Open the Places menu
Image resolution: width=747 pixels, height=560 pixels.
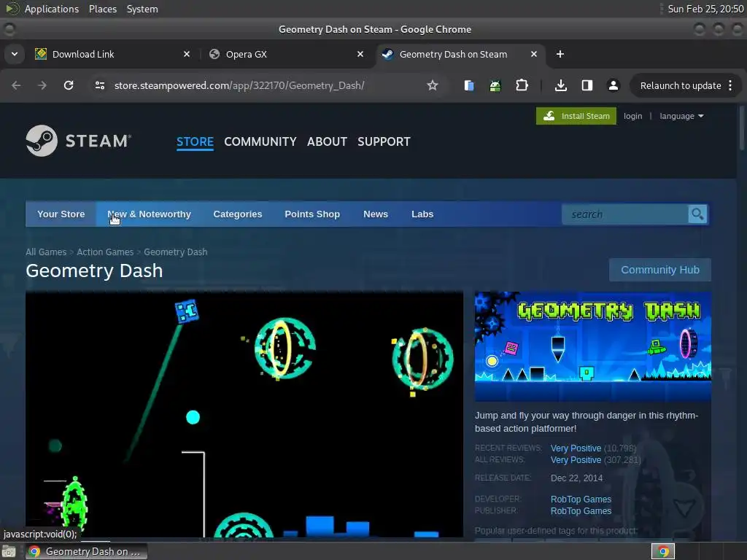tap(102, 9)
